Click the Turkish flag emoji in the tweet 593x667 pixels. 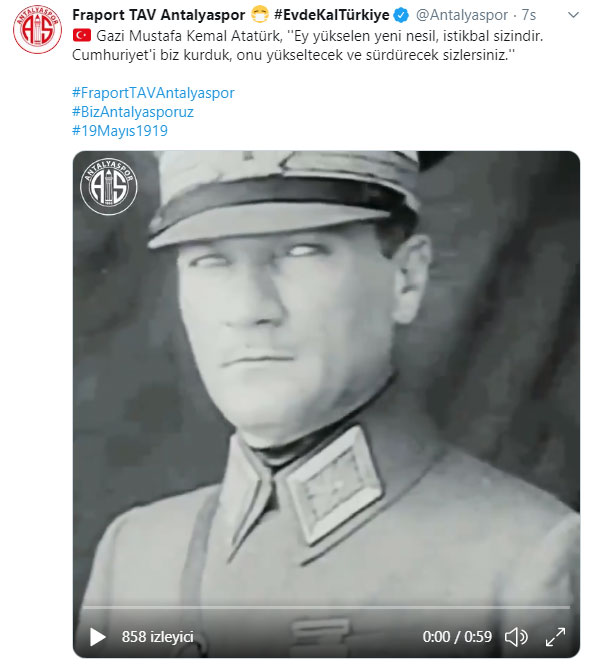point(82,35)
